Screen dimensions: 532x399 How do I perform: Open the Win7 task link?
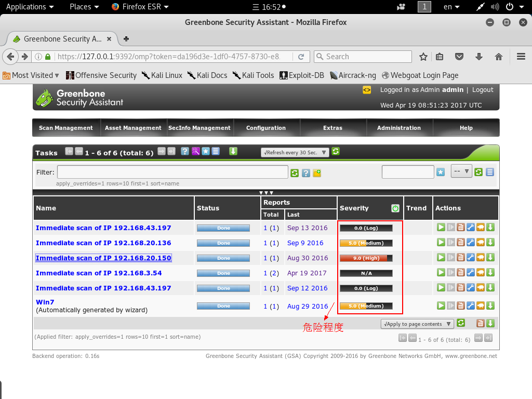[x=45, y=302]
